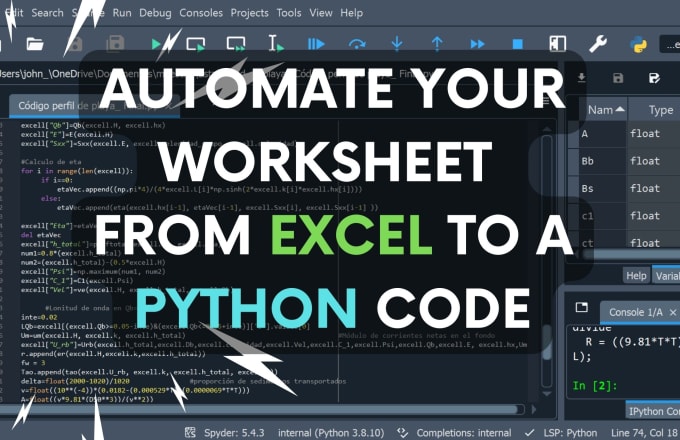Open the Consoles menu
Image resolution: width=680 pixels, height=440 pixels.
(x=201, y=13)
